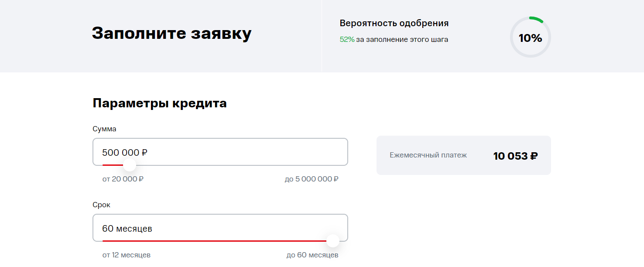
Task: Click the green 52% text
Action: [x=347, y=39]
